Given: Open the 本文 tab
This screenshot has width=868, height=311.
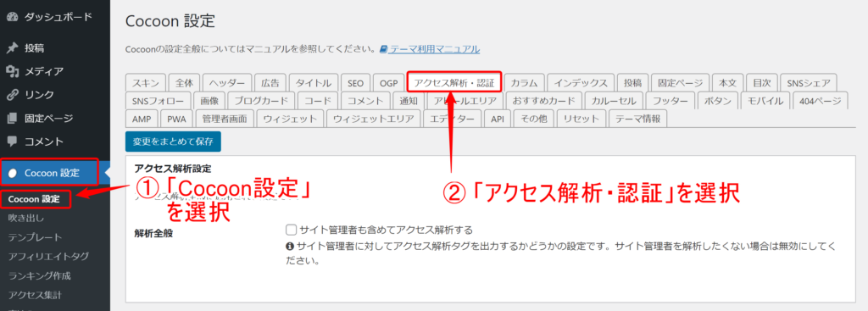Looking at the screenshot, I should pyautogui.click(x=727, y=83).
